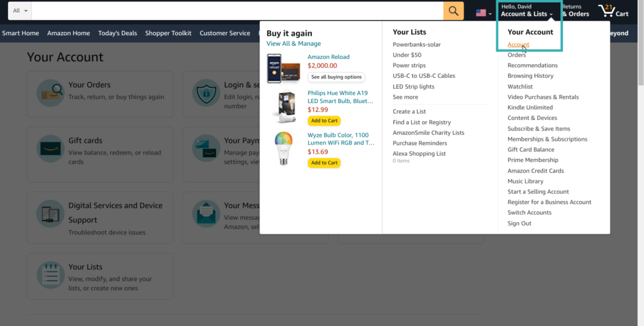Open Alexa Shopping List

(419, 153)
